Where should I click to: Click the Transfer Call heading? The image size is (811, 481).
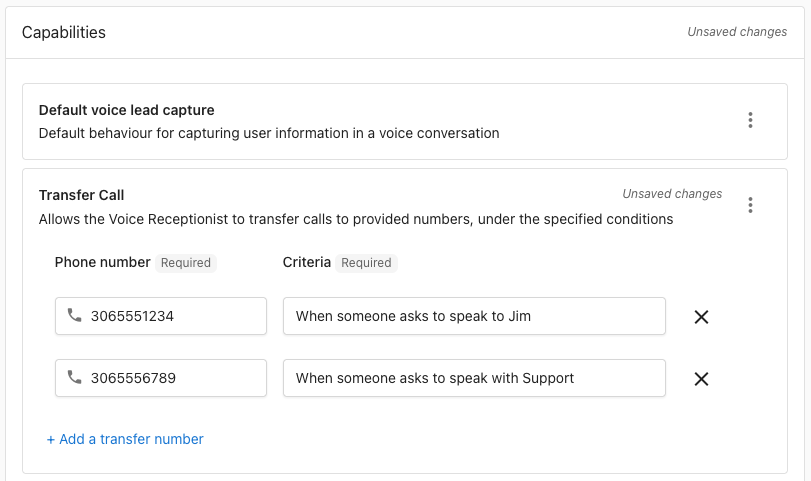tap(82, 195)
